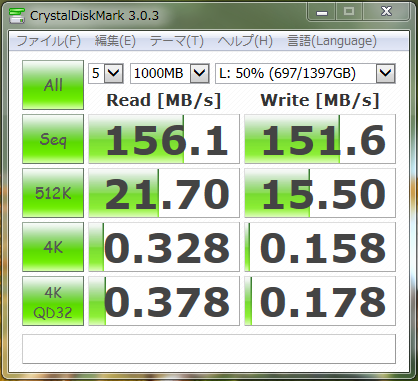Click the 512K write result 15.50
This screenshot has height=381, width=418.
[320, 193]
